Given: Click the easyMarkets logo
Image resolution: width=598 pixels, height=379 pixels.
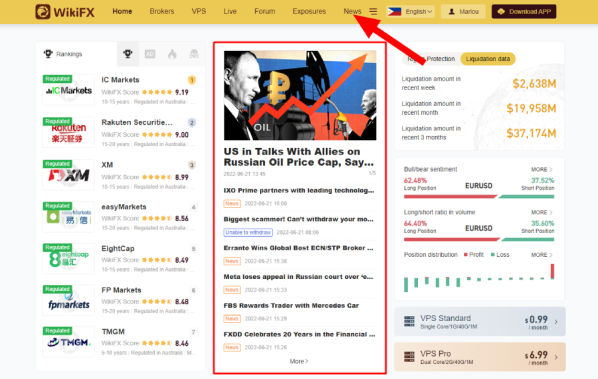Looking at the screenshot, I should click(x=69, y=217).
